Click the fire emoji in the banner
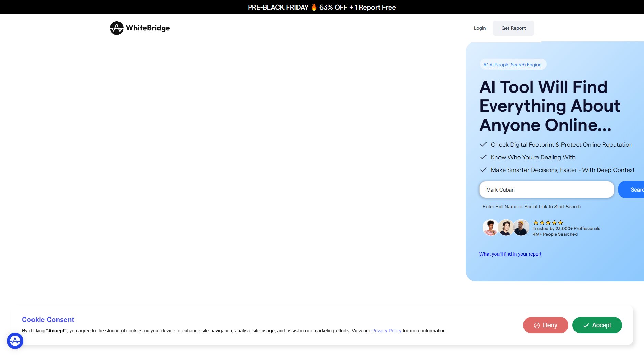 pyautogui.click(x=314, y=7)
